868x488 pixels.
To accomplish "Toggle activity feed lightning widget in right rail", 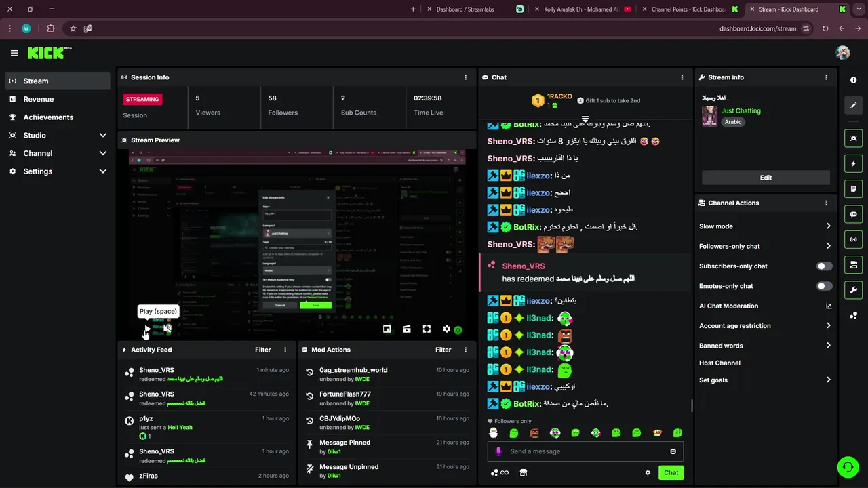I will click(853, 163).
